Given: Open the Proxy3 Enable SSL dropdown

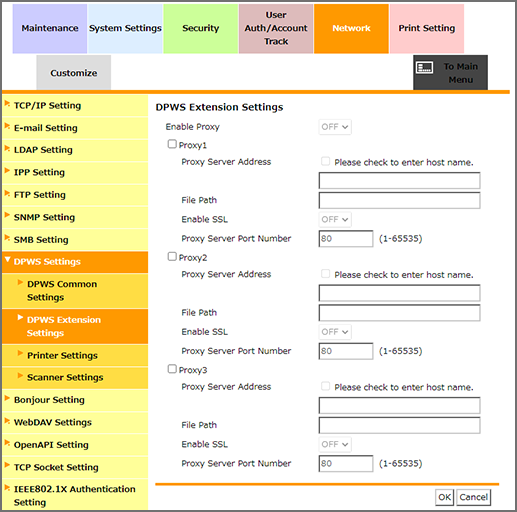Looking at the screenshot, I should point(335,444).
